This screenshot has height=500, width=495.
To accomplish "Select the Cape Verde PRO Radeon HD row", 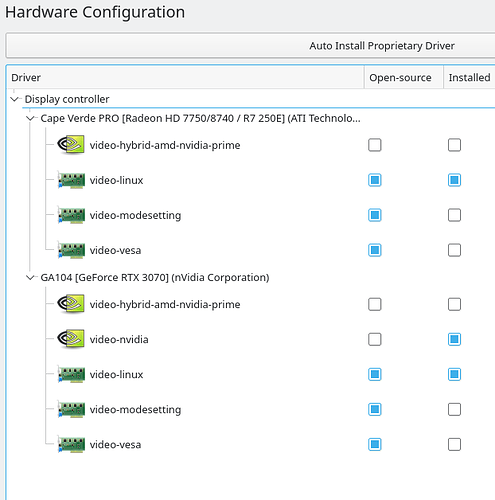I will click(x=200, y=118).
